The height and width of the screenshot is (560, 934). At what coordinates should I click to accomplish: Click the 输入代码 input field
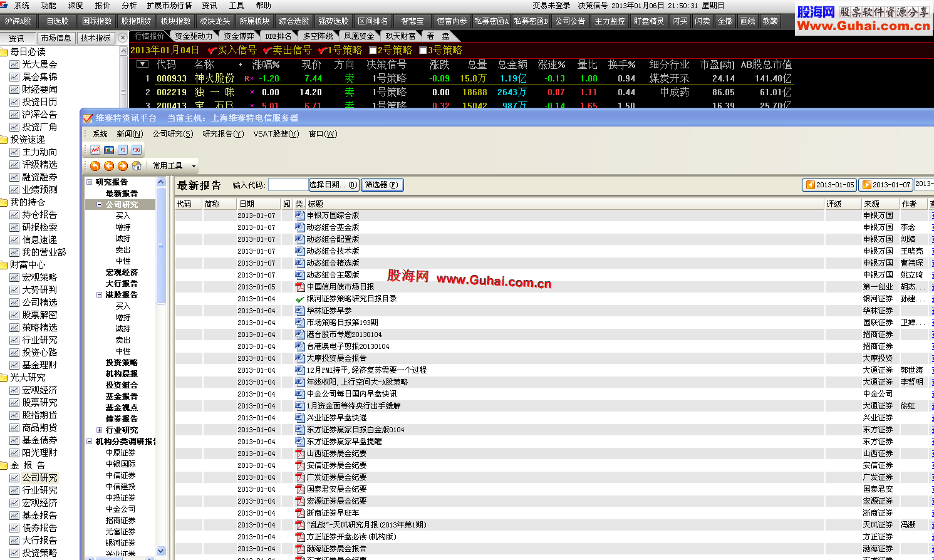click(x=288, y=185)
